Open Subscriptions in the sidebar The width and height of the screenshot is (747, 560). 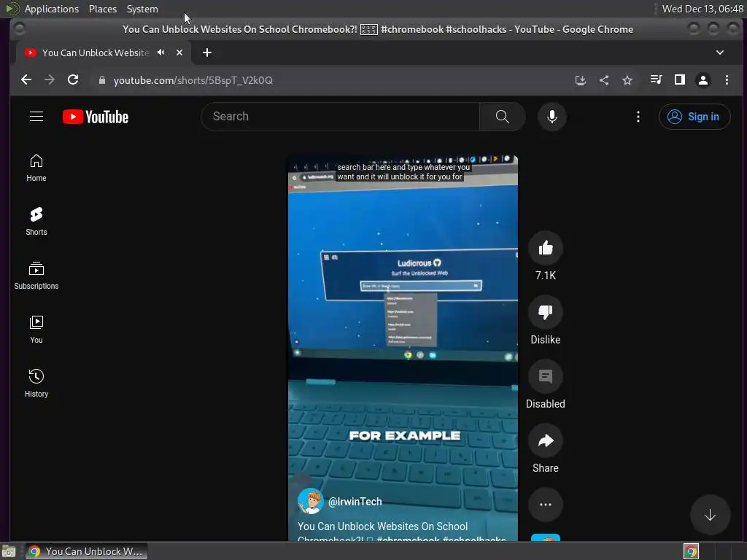36,276
